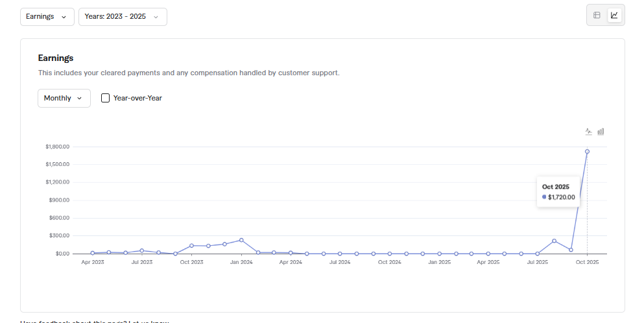Expand the Years: 2023 - 2025 dropdown

click(x=123, y=17)
